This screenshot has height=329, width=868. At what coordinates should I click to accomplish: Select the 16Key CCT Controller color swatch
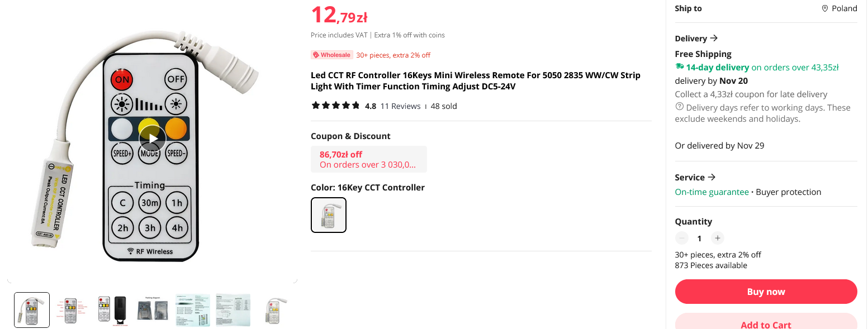point(329,215)
